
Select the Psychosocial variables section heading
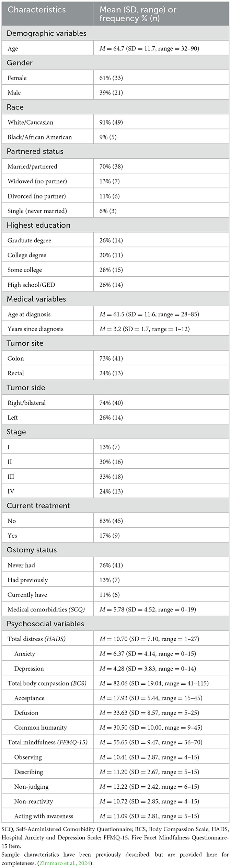45,624
